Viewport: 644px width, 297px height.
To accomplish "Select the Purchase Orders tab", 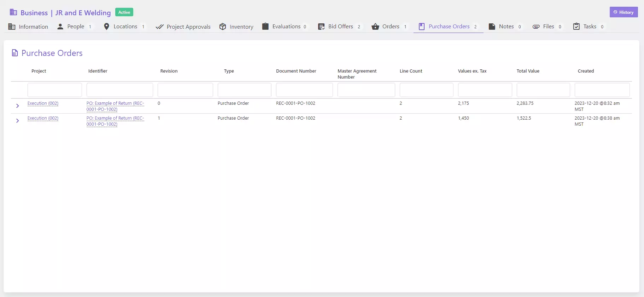I will coord(448,27).
